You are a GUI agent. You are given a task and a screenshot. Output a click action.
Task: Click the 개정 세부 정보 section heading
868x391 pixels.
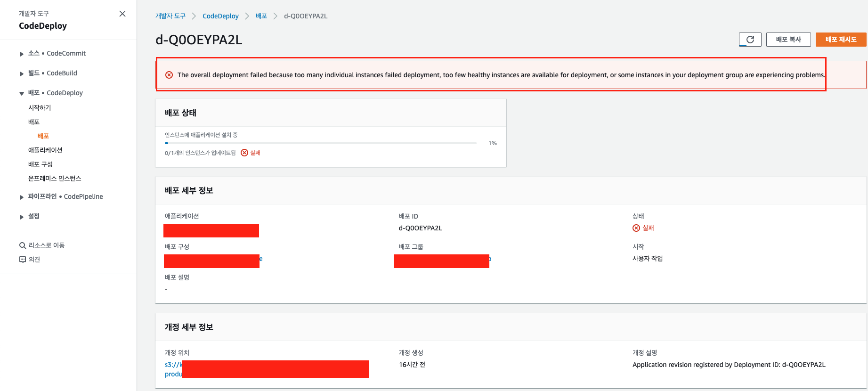pyautogui.click(x=189, y=327)
